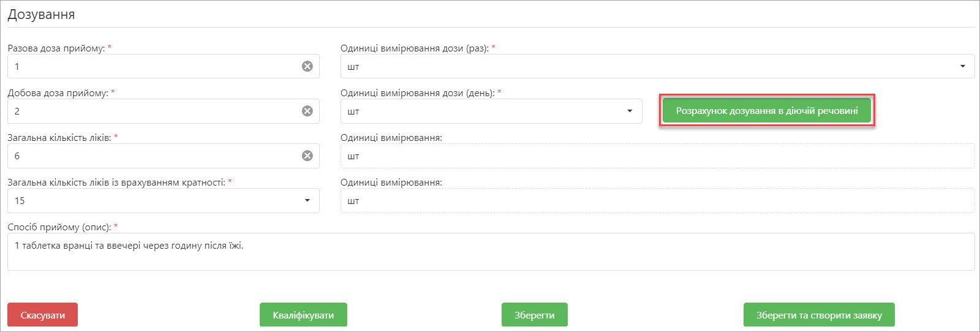
Task: Focus the Разова доза прийому input
Action: point(153,66)
